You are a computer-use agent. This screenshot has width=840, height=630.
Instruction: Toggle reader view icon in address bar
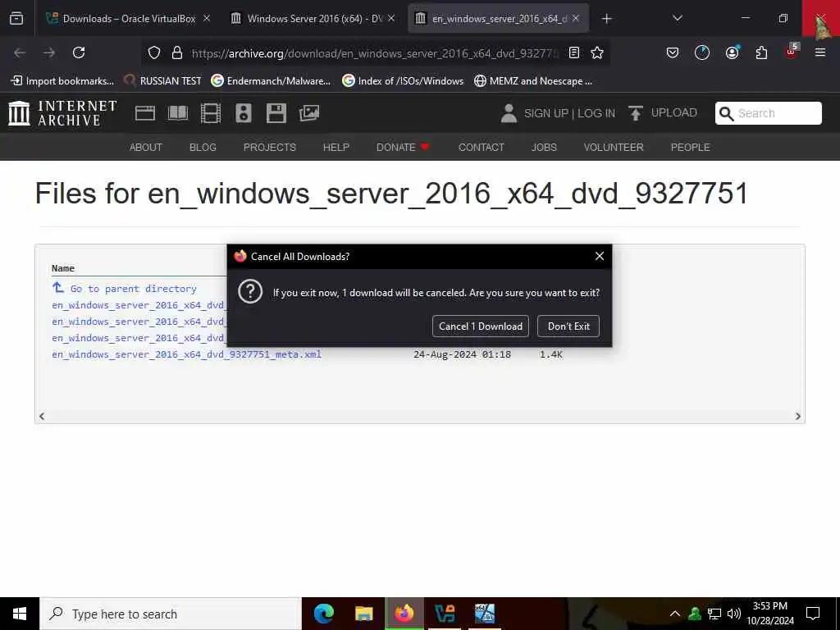(x=573, y=52)
